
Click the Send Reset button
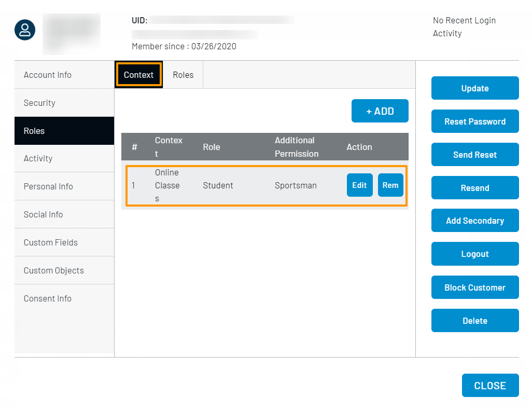(x=474, y=154)
